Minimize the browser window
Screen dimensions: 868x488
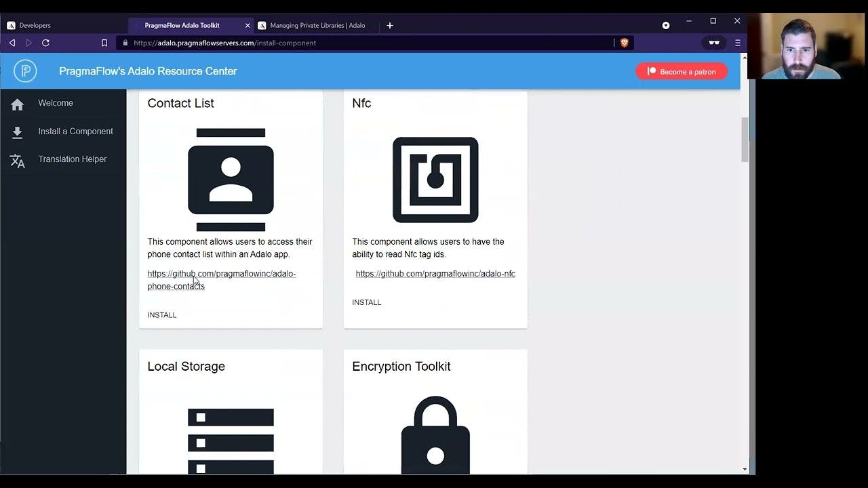click(689, 21)
